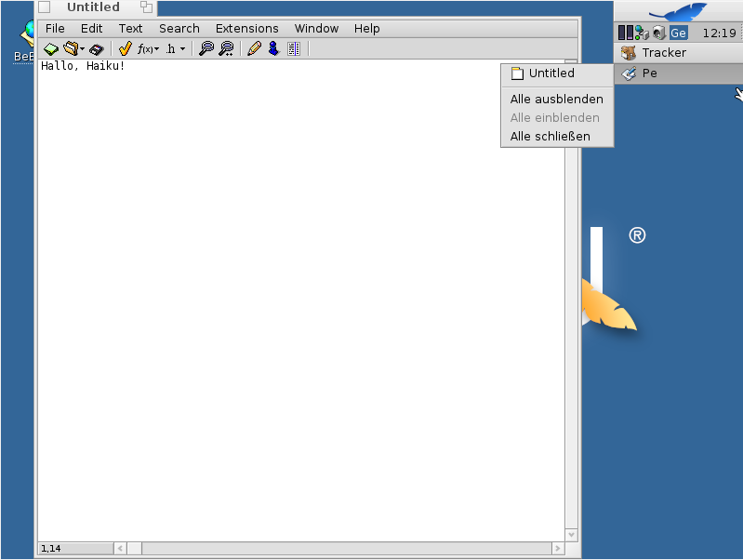The width and height of the screenshot is (743, 560).
Task: Open the f(x) function popup
Action: point(148,48)
